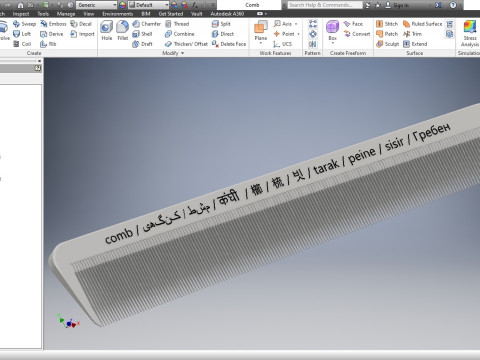Select the Sculpt tool
The image size is (480, 360).
click(387, 44)
